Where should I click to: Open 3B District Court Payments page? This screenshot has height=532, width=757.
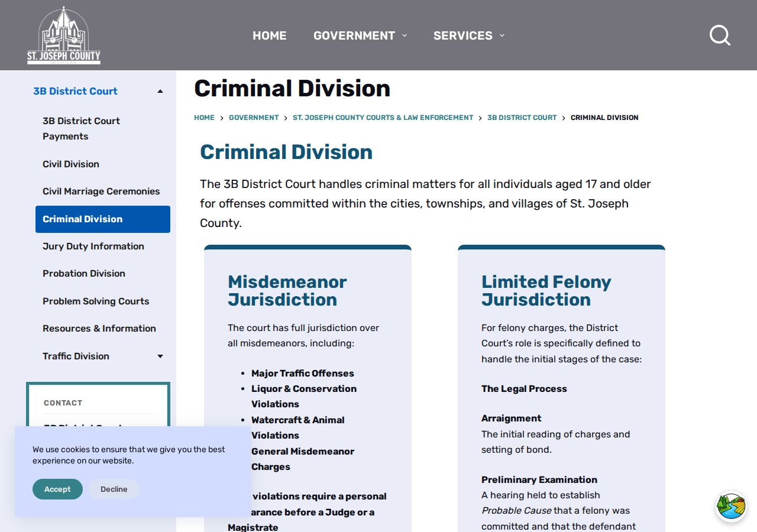click(81, 128)
